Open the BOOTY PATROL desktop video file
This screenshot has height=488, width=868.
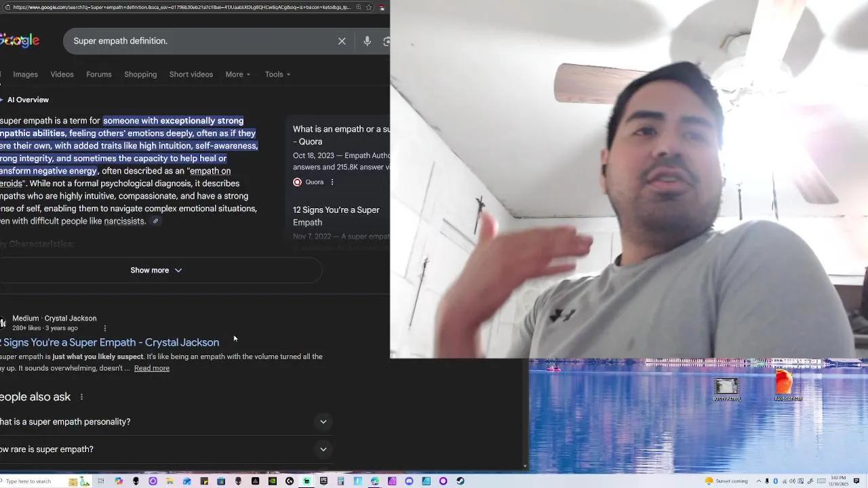click(x=726, y=389)
